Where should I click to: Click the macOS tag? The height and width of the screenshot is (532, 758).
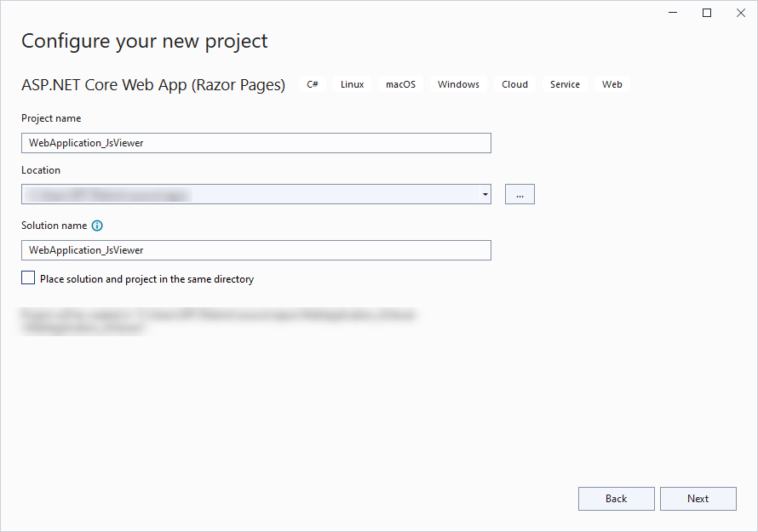click(400, 84)
